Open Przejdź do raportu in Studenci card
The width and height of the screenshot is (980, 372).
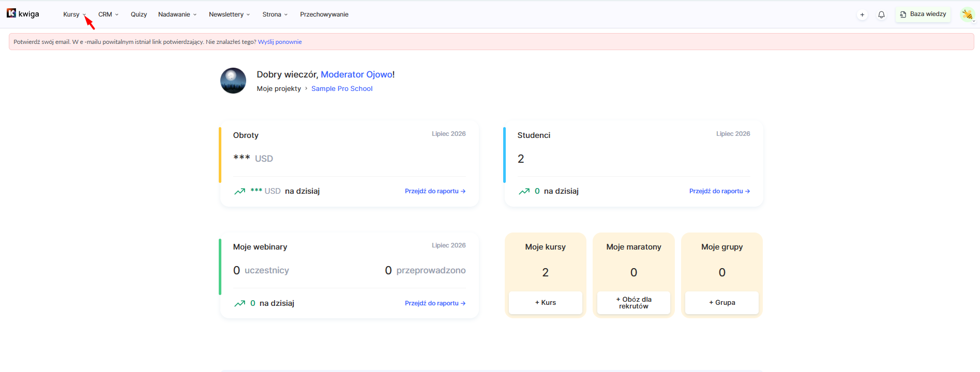pyautogui.click(x=719, y=191)
